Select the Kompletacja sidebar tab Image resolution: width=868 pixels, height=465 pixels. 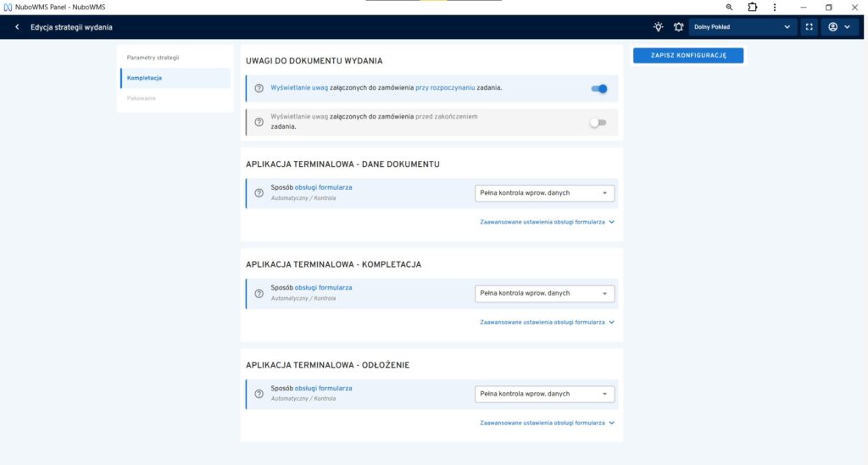click(x=145, y=78)
